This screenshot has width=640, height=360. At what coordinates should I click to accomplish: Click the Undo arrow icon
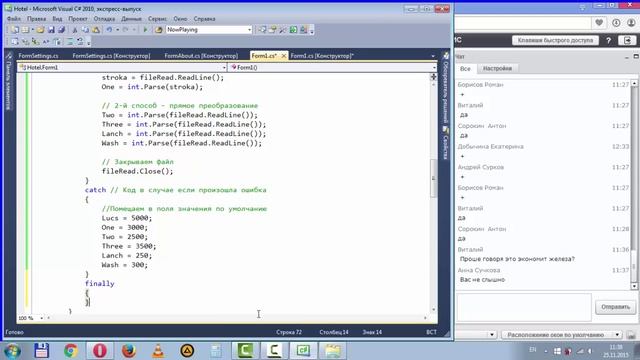click(109, 30)
